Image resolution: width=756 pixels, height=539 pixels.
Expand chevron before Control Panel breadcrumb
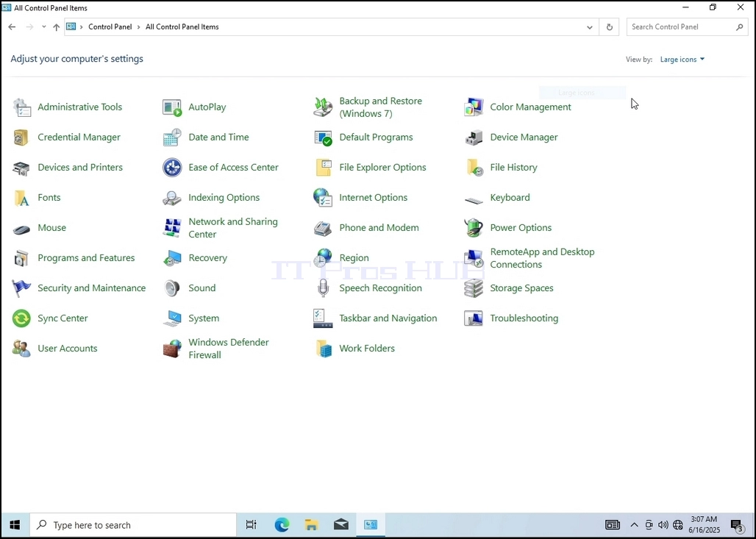point(82,27)
